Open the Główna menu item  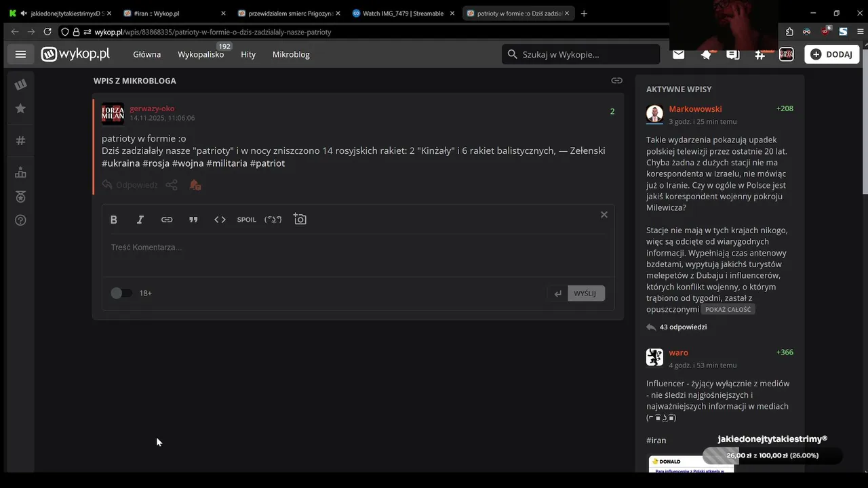click(x=146, y=54)
